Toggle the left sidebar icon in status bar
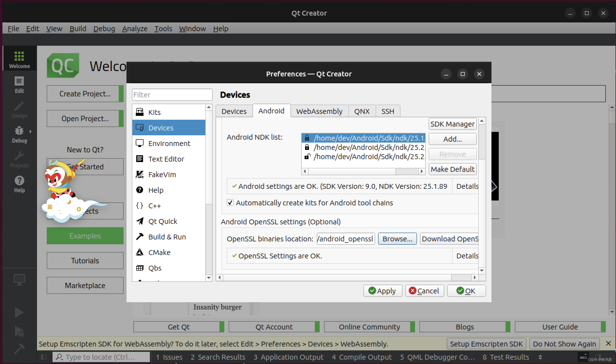The width and height of the screenshot is (616, 364). click(x=44, y=357)
